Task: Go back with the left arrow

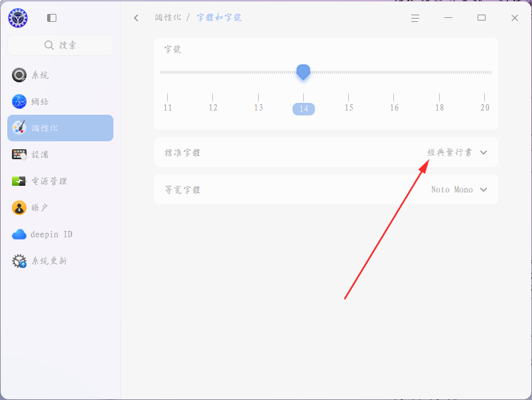Action: [136, 18]
